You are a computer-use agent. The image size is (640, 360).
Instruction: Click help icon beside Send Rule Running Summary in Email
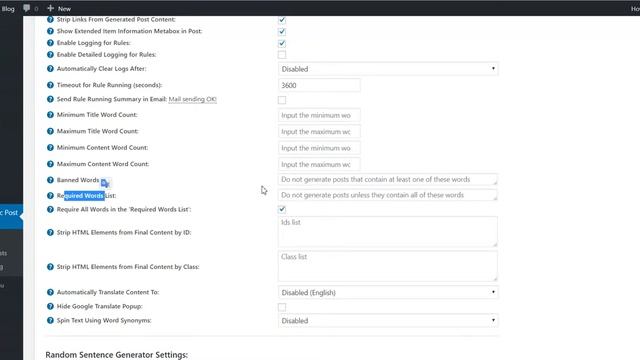(50, 99)
